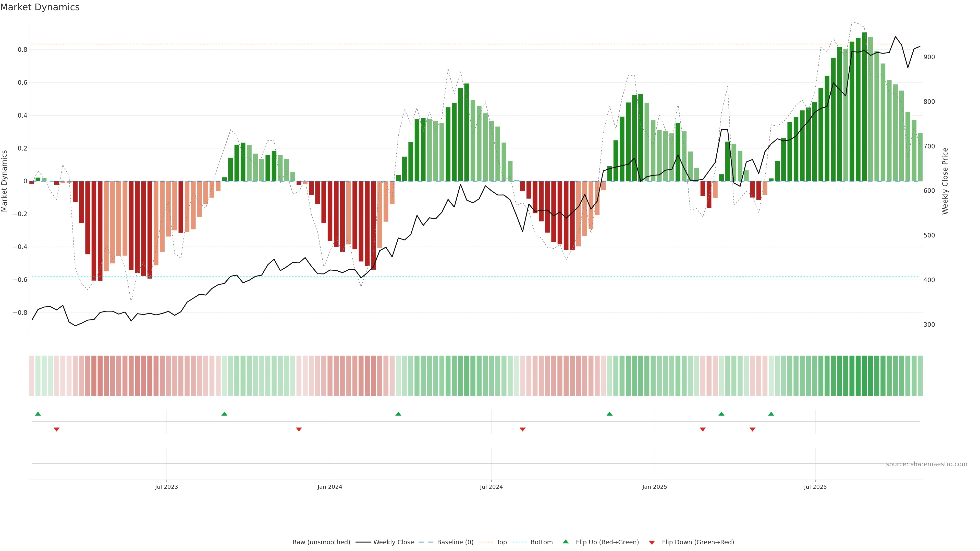The image size is (980, 551).
Task: Toggle the Weekly Close legend entry
Action: [x=393, y=542]
